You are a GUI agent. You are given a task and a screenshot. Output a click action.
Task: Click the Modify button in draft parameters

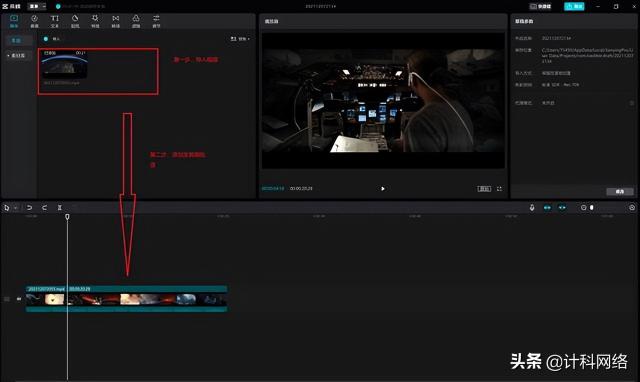[x=620, y=191]
